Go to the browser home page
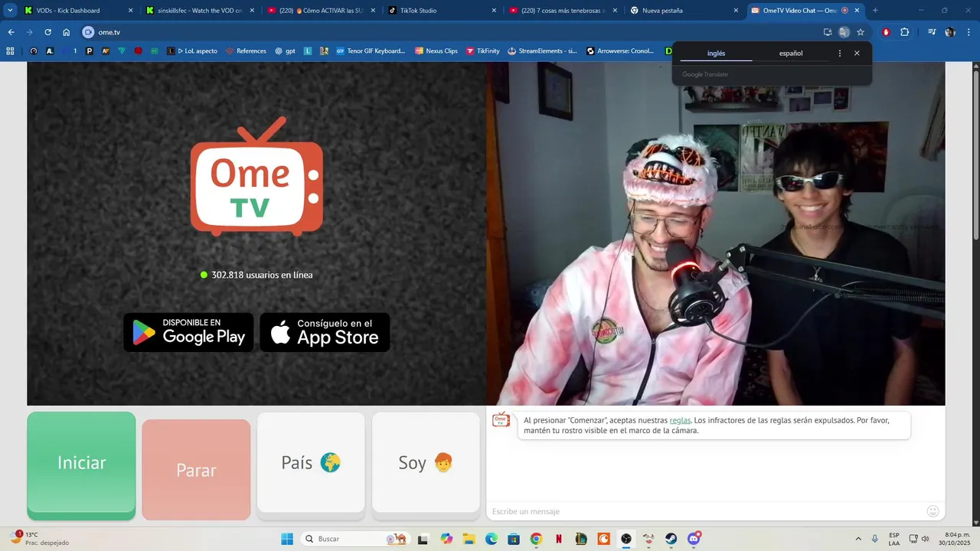The height and width of the screenshot is (551, 980). [67, 32]
